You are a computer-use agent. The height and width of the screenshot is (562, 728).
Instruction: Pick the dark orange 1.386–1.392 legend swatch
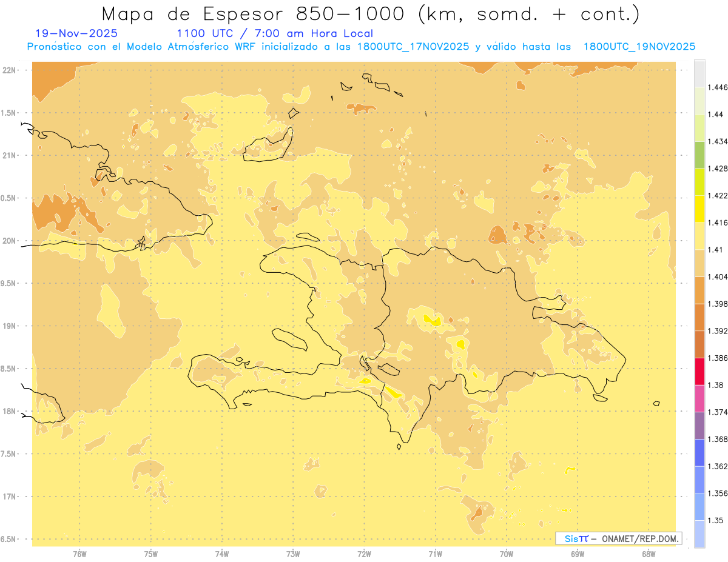click(x=699, y=344)
